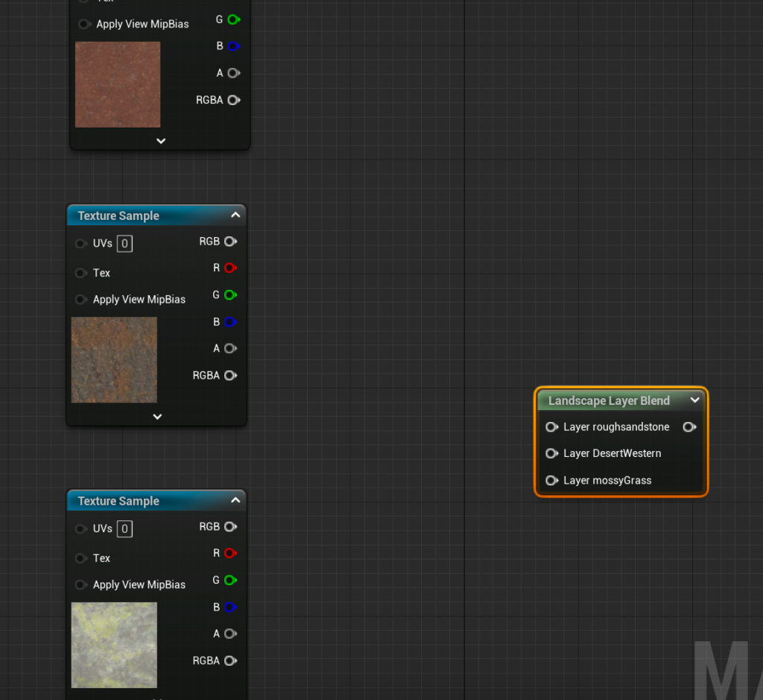The image size is (763, 700).
Task: Collapse the bottom Texture Sample node using the header chevron
Action: pyautogui.click(x=235, y=501)
